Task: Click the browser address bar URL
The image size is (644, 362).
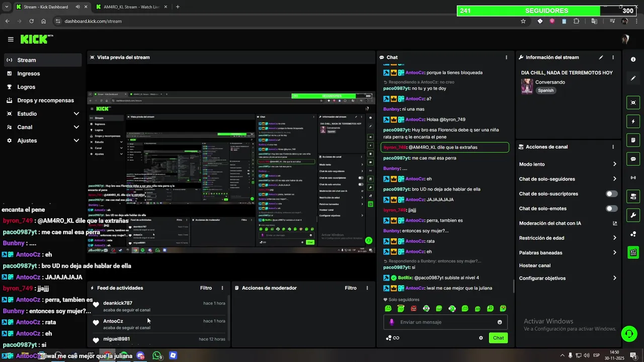Action: [93, 21]
